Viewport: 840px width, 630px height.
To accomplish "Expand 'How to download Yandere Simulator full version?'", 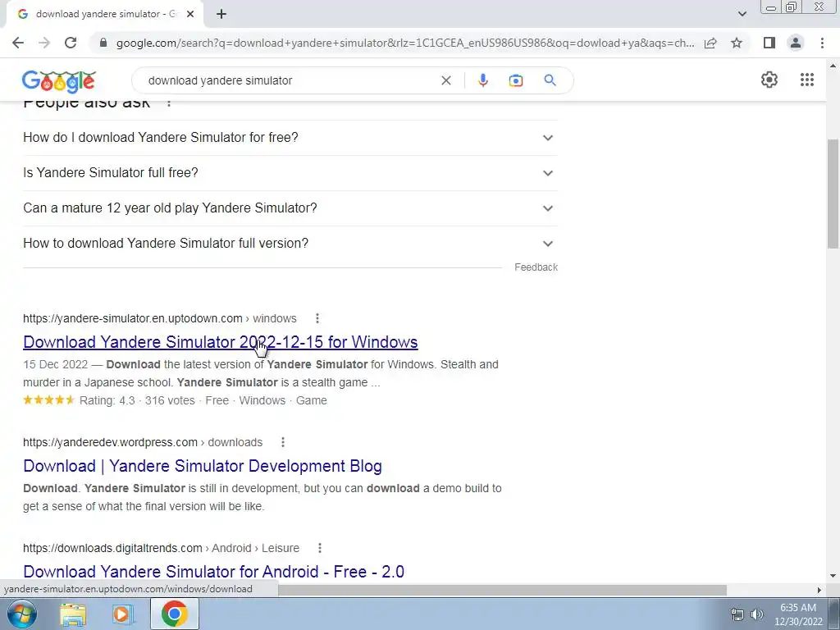I will pos(290,244).
